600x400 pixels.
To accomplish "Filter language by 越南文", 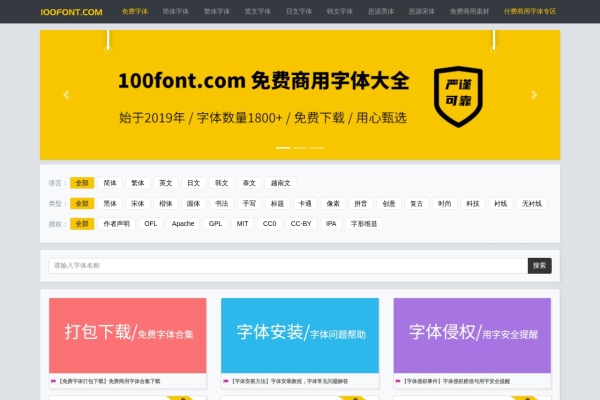I will click(x=280, y=183).
